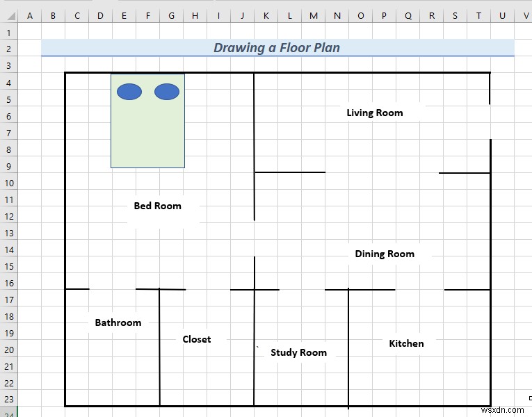Screen dimensions: 532x417
Task: Select row 1 header
Action: [x=9, y=33]
